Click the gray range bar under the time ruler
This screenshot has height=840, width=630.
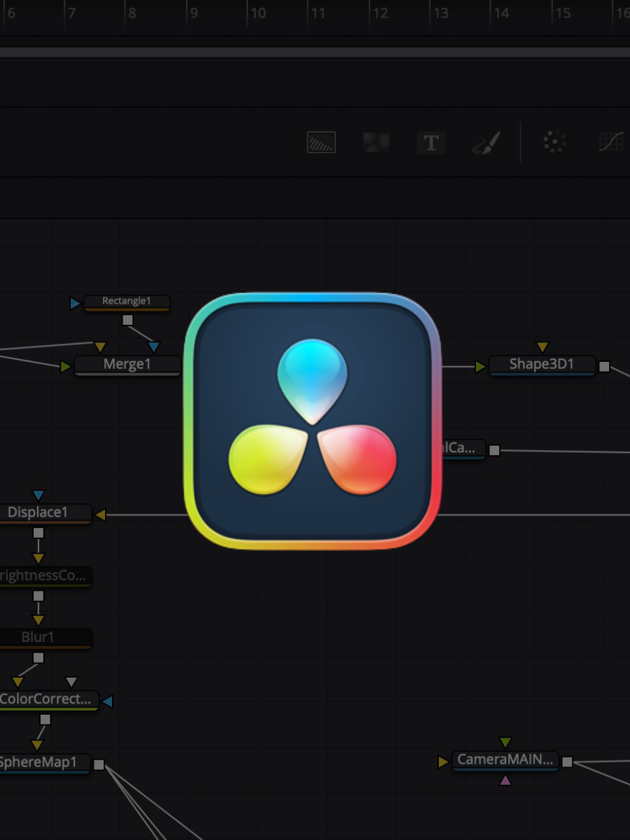(315, 52)
